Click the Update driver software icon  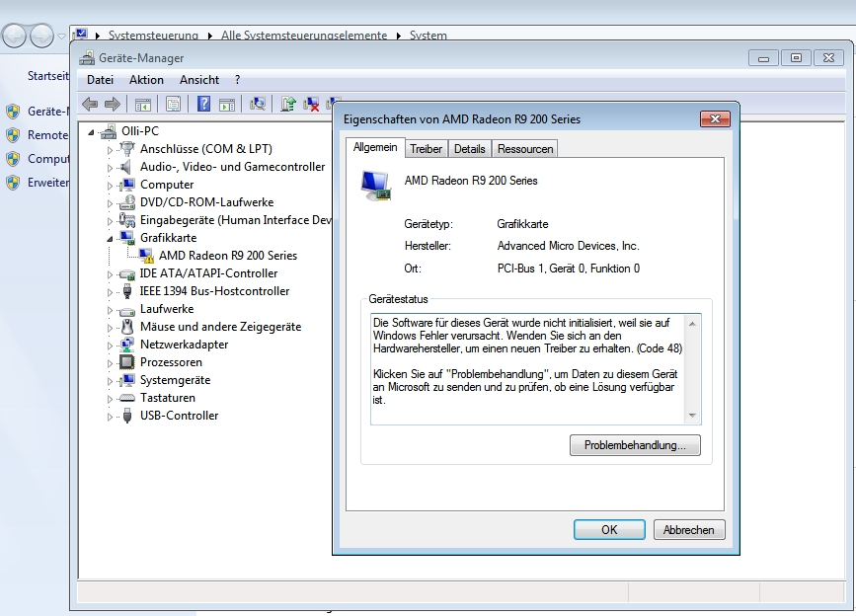[x=288, y=104]
